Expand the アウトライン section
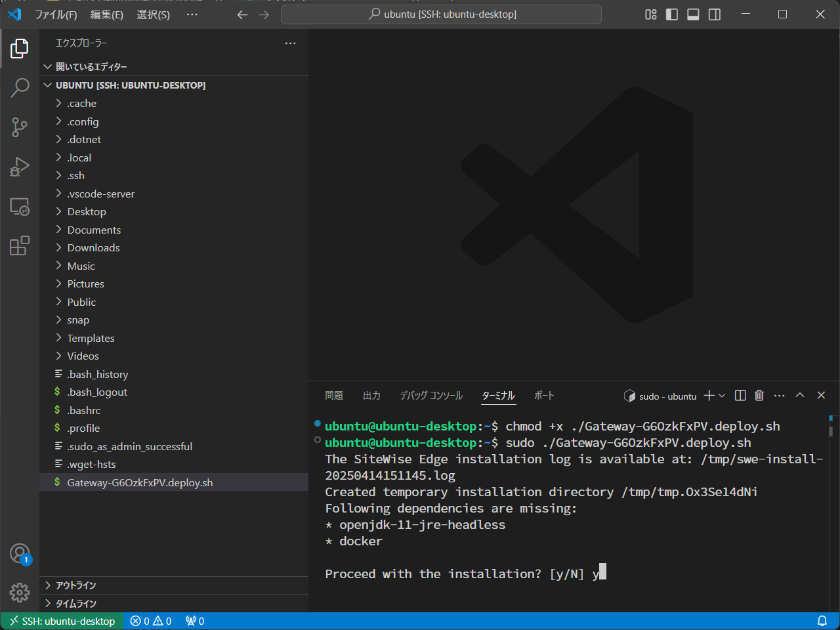840x630 pixels. pyautogui.click(x=174, y=585)
